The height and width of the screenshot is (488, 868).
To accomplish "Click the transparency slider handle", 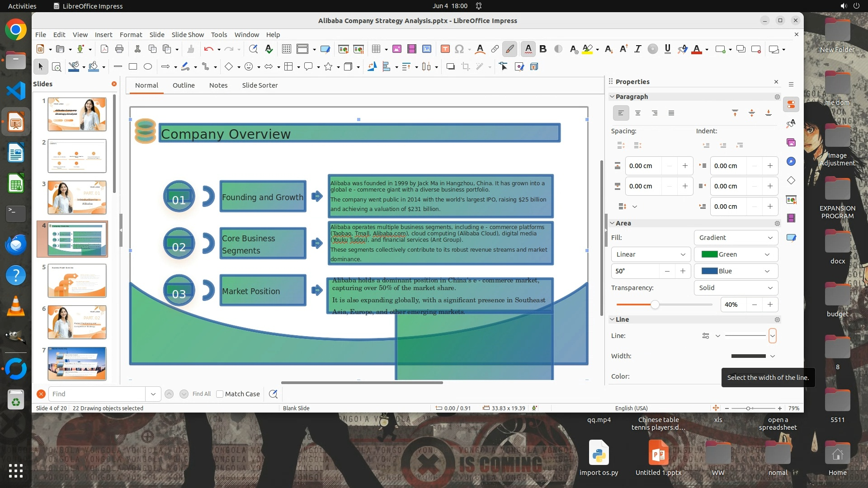I will 655,305.
